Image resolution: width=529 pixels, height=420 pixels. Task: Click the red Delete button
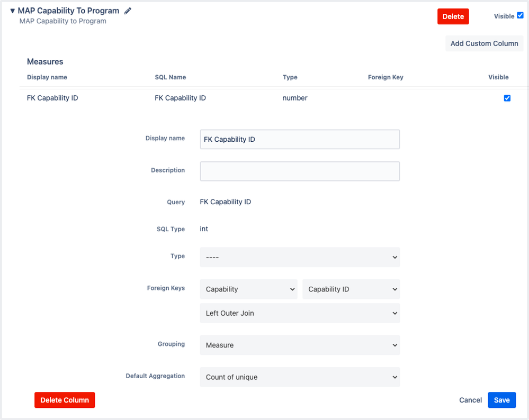point(453,16)
